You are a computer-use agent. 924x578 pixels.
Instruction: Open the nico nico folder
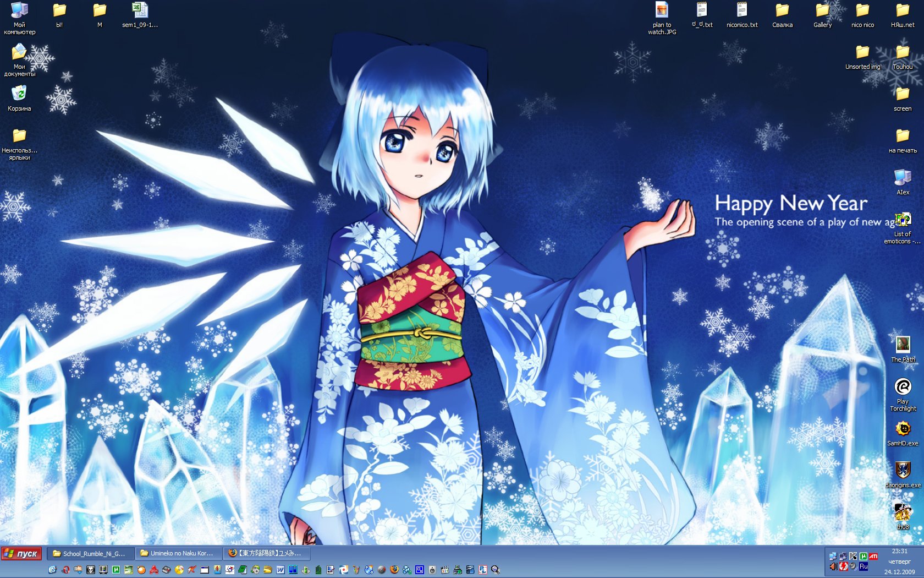[x=862, y=15]
